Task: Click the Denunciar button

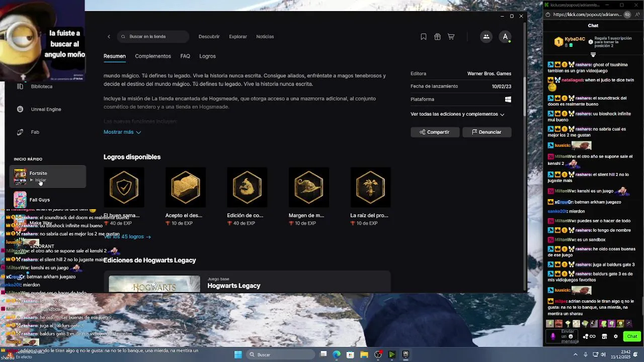Action: point(487,132)
